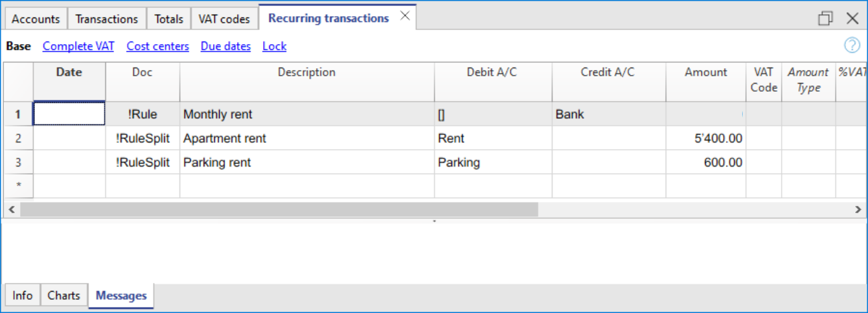
Task: Click the Date cell in row 1
Action: tap(69, 114)
